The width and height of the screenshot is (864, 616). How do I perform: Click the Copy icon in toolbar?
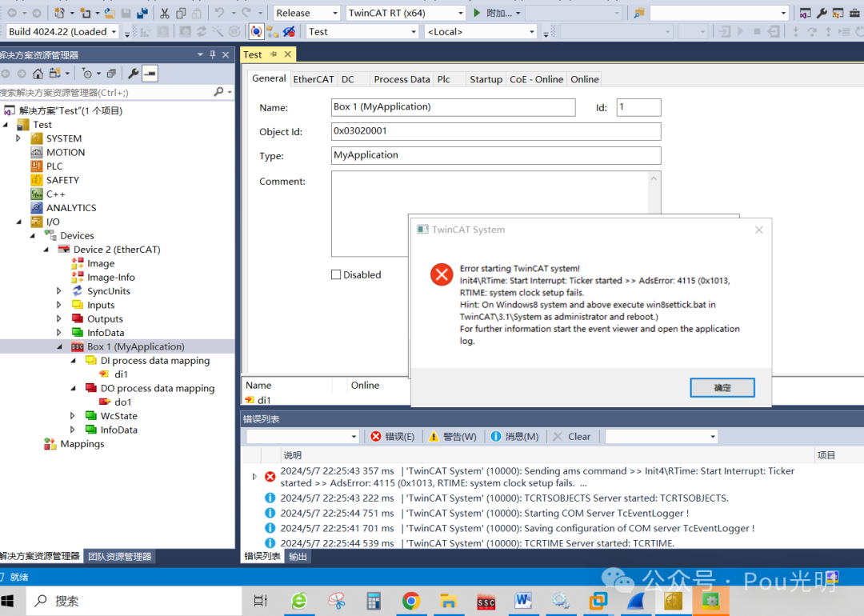pyautogui.click(x=181, y=13)
